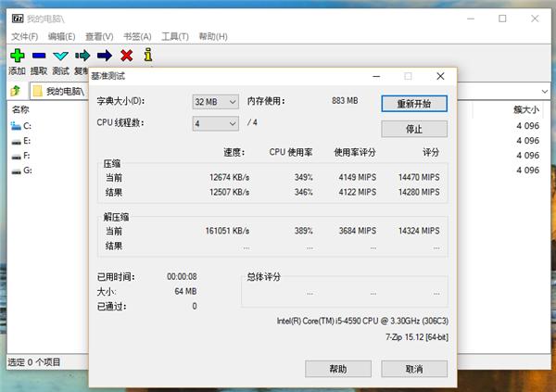Open the dictionary size 32 MB dropdown
This screenshot has width=556, height=392.
pyautogui.click(x=215, y=101)
